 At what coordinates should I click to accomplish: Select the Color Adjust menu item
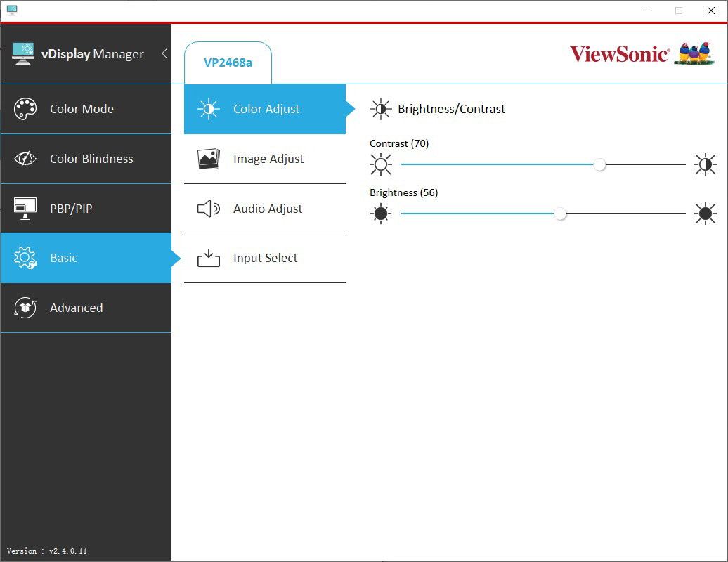[266, 109]
